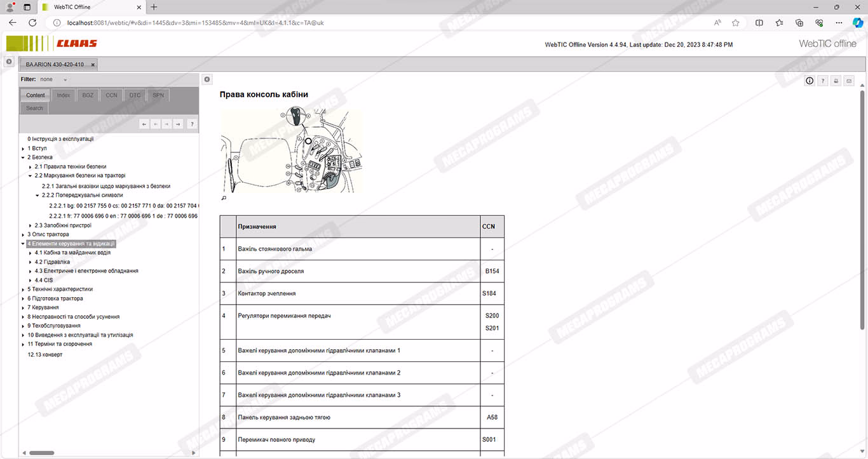
Task: Open the email feedback icon
Action: click(x=849, y=81)
